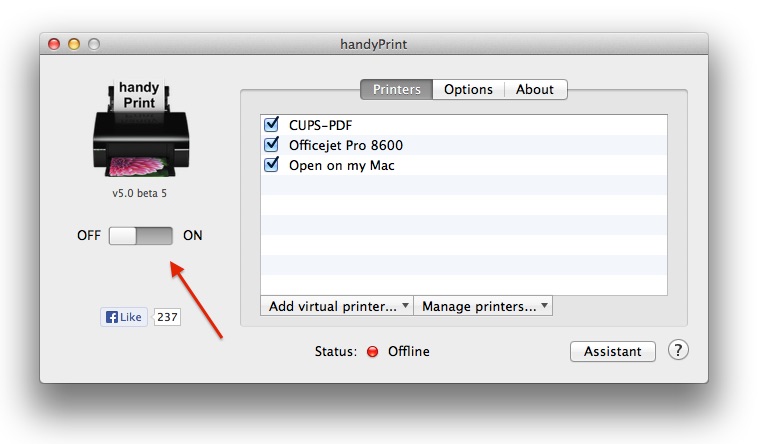Image resolution: width=759 pixels, height=444 pixels.
Task: Click the handyPrint window title
Action: [x=374, y=45]
